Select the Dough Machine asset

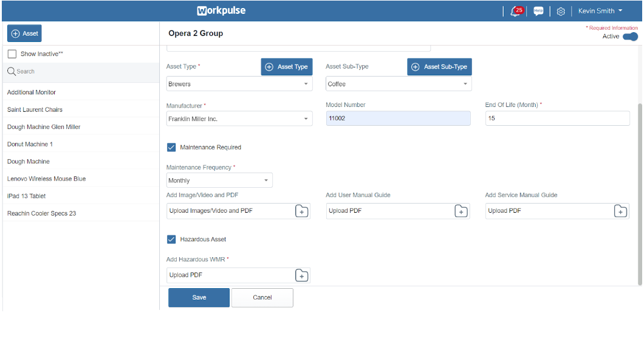pos(81,161)
